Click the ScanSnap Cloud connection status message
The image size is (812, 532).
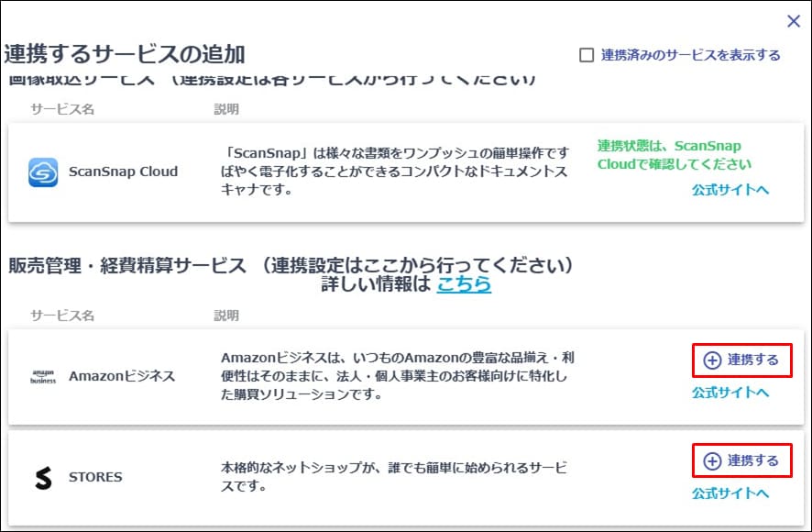click(675, 155)
